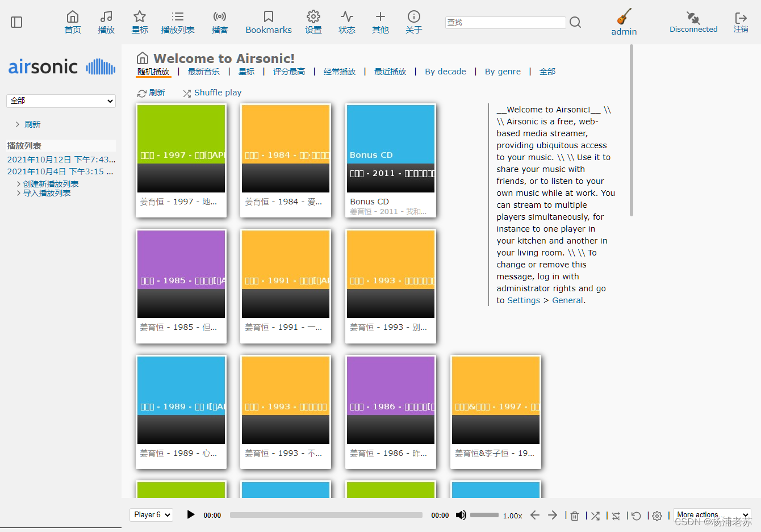Screen dimensions: 761x532
Task: Skip to next track arrow
Action: [x=553, y=515]
